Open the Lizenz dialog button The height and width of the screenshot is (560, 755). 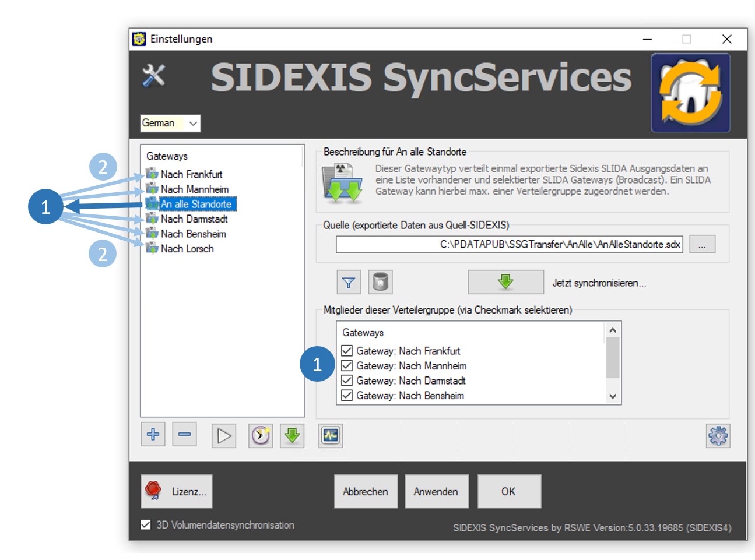[x=177, y=491]
